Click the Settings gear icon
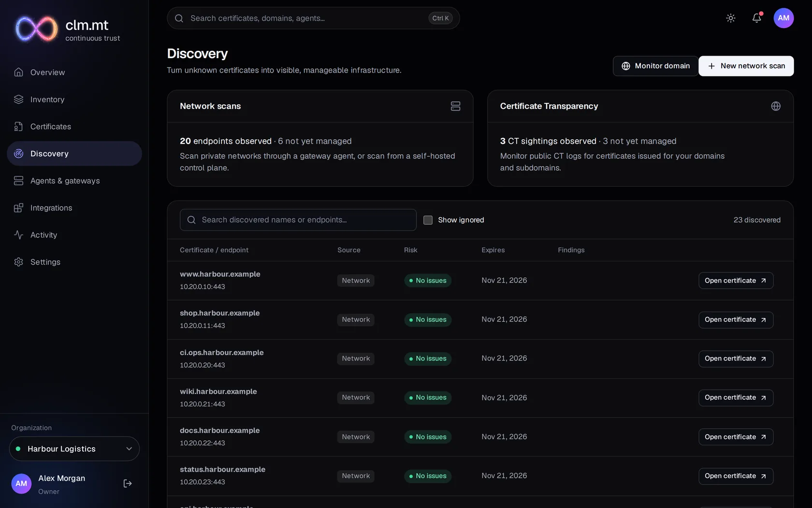Screen dimensions: 812x508 click(19, 262)
